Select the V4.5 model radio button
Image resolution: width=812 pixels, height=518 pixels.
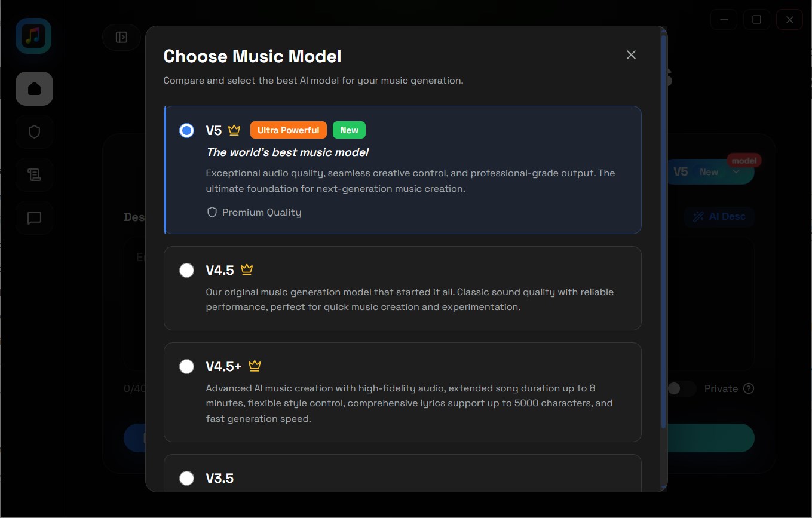coord(186,270)
